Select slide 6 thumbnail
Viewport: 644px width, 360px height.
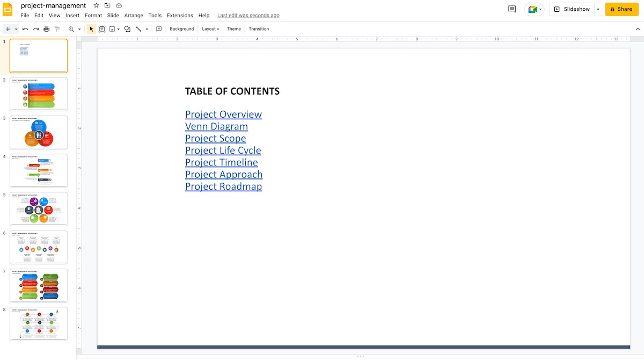[39, 247]
